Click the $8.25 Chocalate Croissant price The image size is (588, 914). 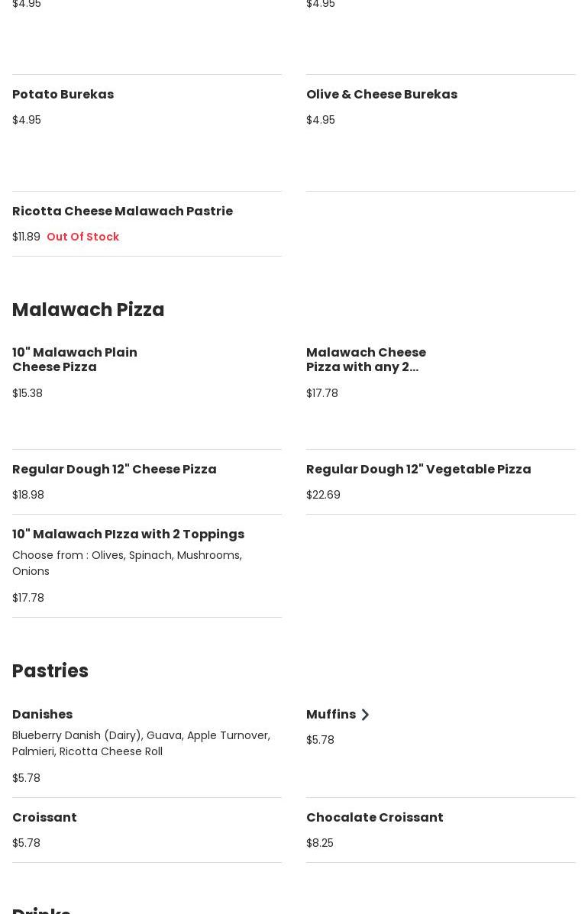tap(319, 843)
